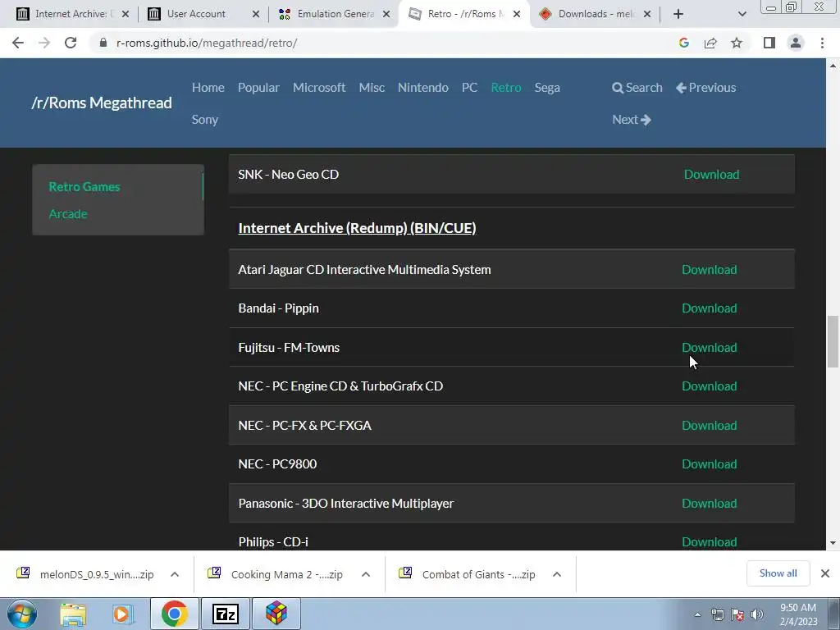Expand the tab search chevron
Viewport: 840px width, 630px height.
point(742,14)
